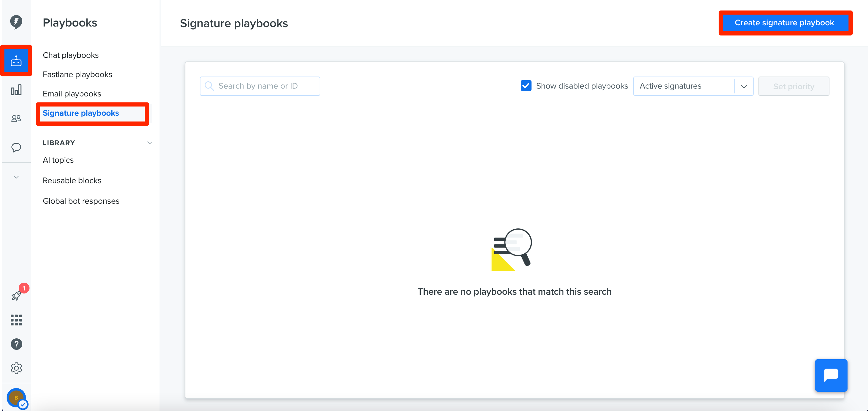Open AI topics in Library
Screen dimensions: 868x411
point(58,160)
